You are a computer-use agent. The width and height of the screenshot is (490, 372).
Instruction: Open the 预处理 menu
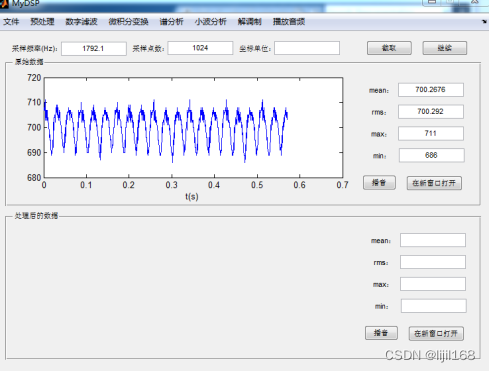click(x=42, y=22)
